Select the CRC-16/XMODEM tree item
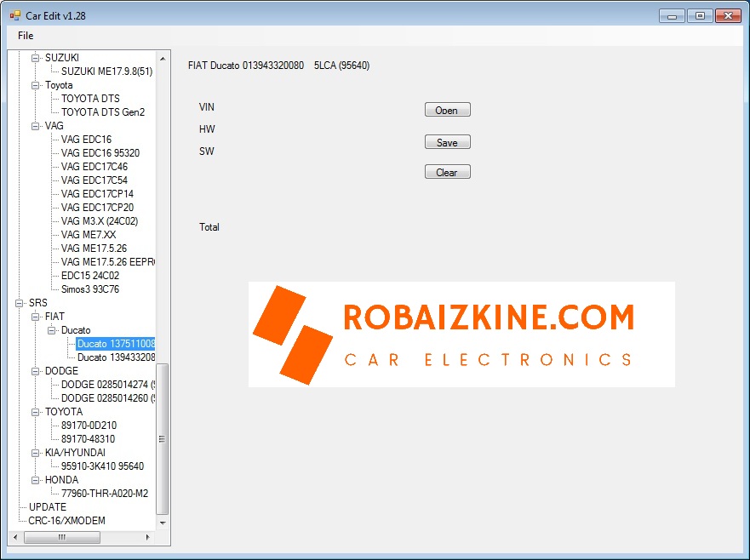 point(66,521)
